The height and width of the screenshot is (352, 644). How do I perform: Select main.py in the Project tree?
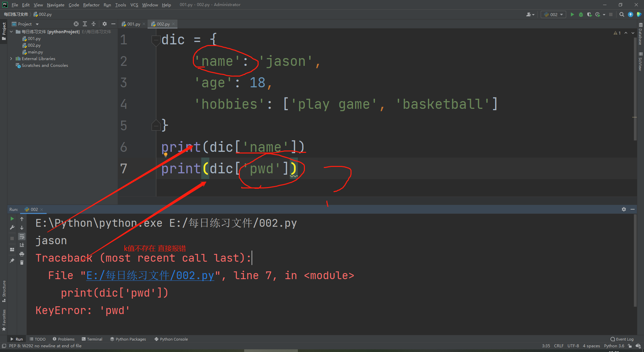click(x=35, y=52)
